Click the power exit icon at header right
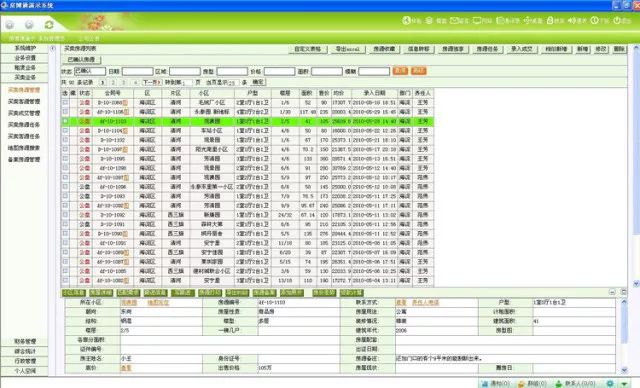Image resolution: width=640 pixels, height=388 pixels. [617, 20]
